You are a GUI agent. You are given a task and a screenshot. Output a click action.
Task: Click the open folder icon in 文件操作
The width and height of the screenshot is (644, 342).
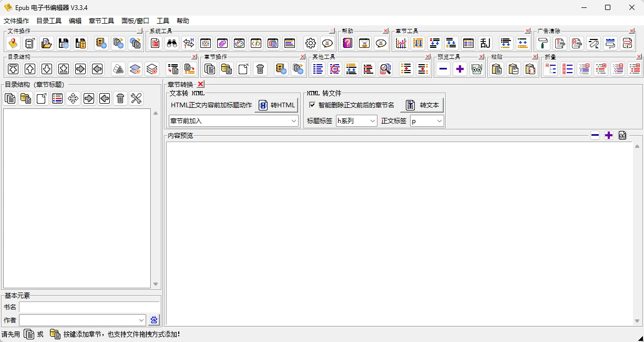click(47, 43)
